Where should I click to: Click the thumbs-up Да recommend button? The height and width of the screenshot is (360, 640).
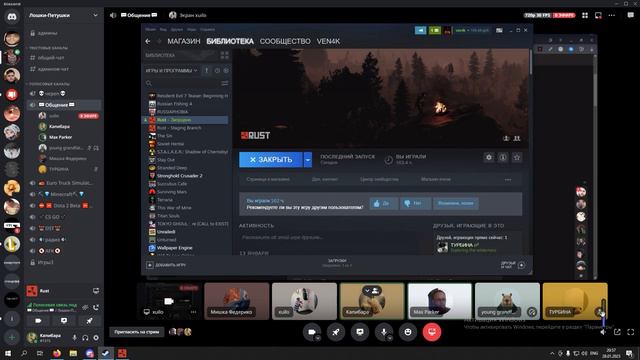click(x=384, y=203)
